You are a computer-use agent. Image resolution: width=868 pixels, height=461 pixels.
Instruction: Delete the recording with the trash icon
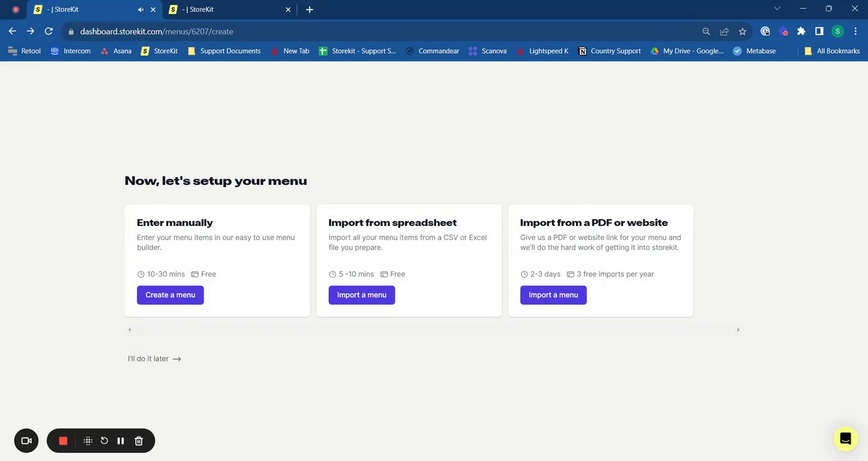click(138, 441)
